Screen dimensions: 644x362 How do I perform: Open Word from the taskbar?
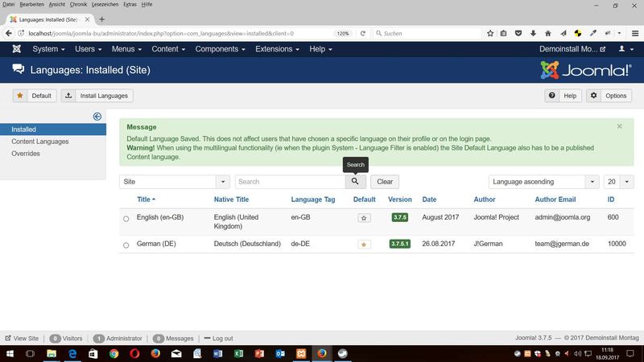pyautogui.click(x=217, y=353)
